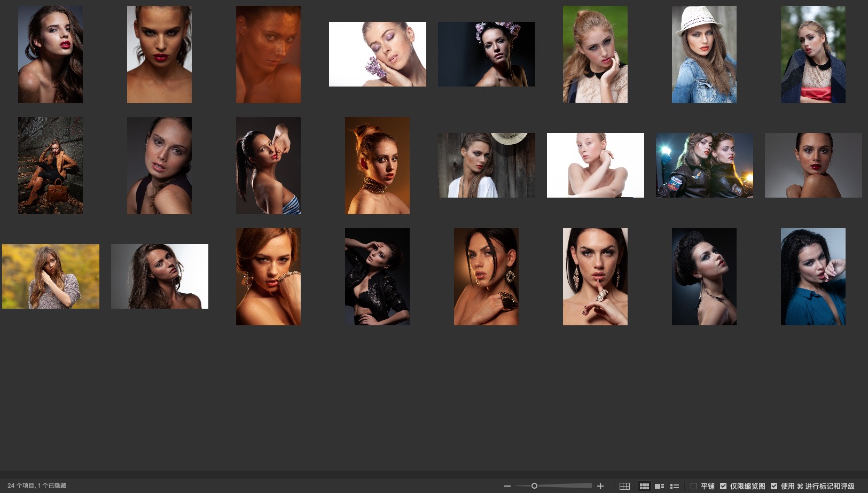Toggle 使用 ⌘ 进行标记和评级 checkbox
Screen dimensions: 868x493
tap(774, 486)
